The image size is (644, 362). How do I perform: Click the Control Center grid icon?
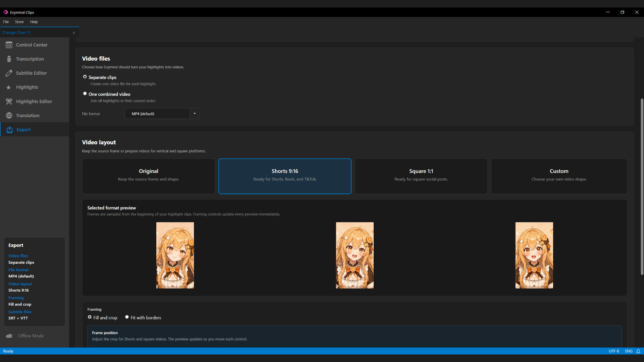click(9, 45)
